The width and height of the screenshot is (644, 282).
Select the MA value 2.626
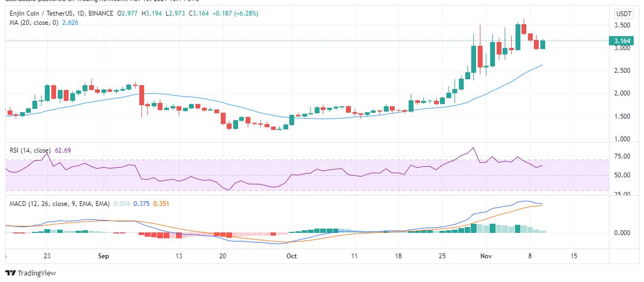click(70, 23)
